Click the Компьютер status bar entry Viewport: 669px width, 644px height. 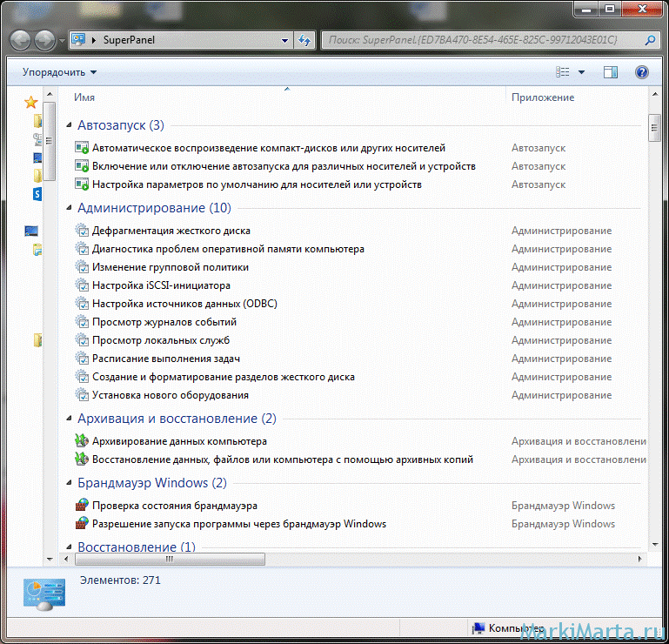(x=508, y=628)
